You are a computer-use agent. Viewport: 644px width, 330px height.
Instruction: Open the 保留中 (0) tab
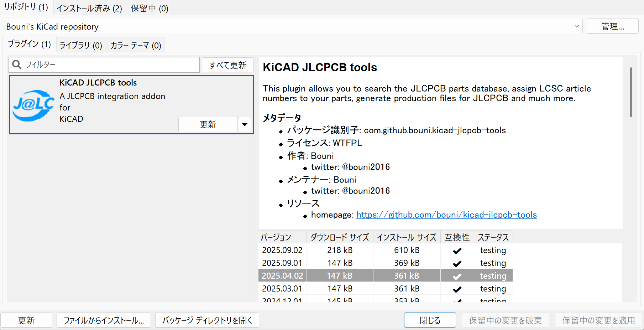point(149,8)
